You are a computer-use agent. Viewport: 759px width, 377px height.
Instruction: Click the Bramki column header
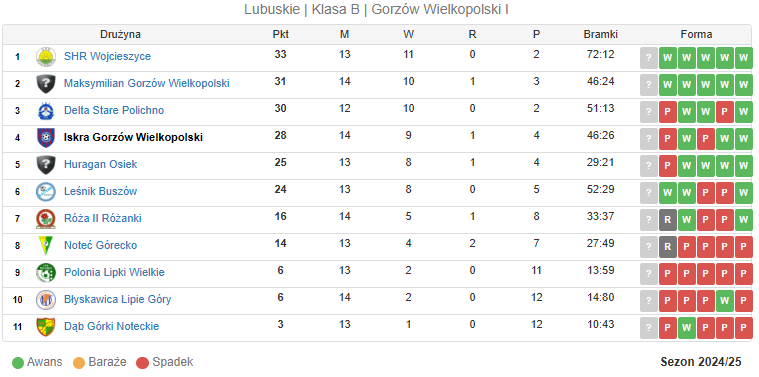600,34
